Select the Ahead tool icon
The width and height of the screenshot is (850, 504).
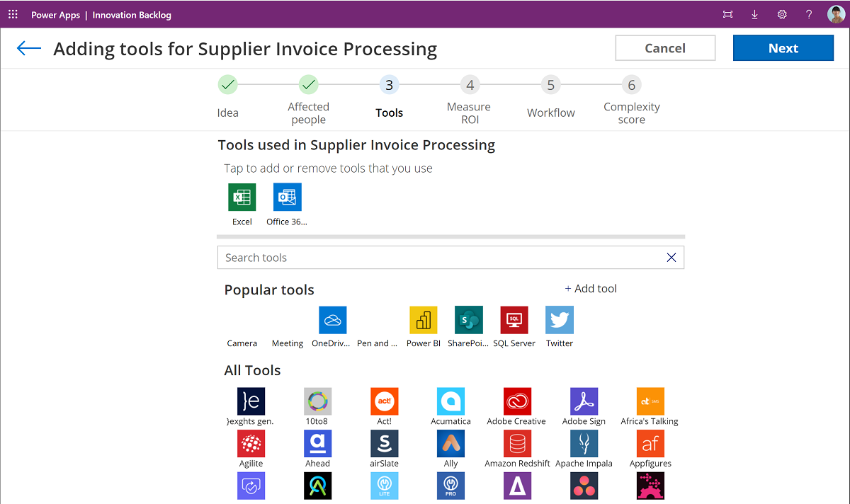[x=317, y=444]
